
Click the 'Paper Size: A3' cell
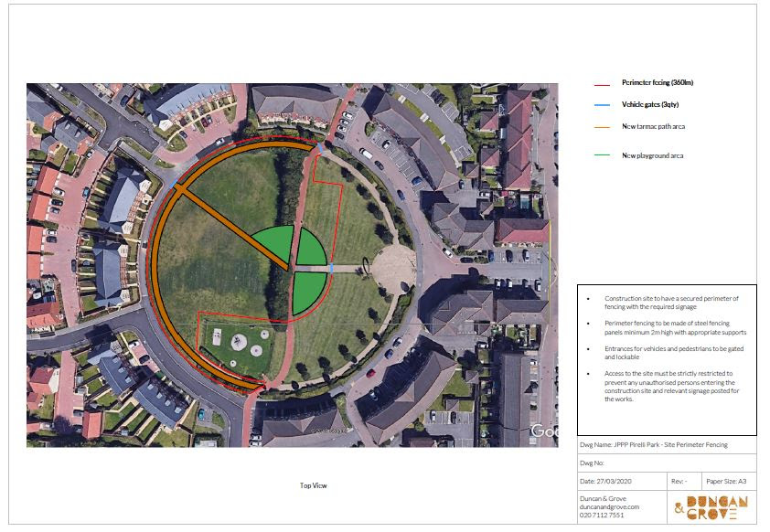tap(725, 481)
